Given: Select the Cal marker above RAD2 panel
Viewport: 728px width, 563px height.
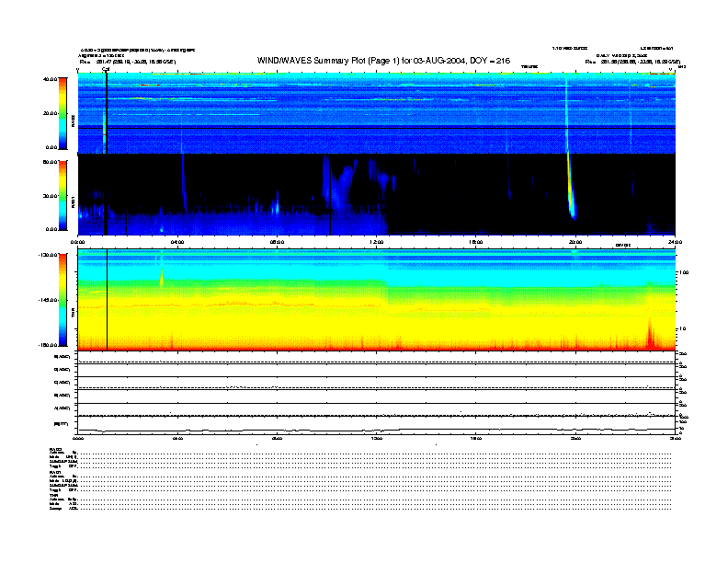Looking at the screenshot, I should [106, 69].
